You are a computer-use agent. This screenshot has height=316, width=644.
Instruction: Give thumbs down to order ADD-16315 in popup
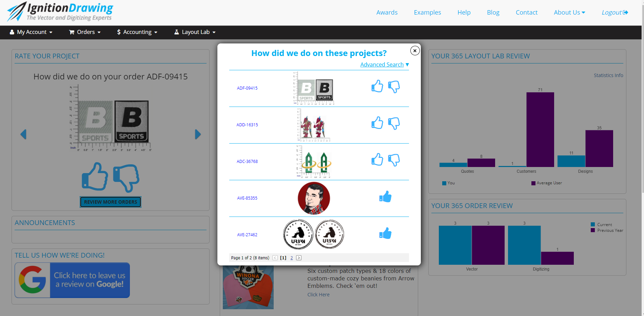click(x=394, y=123)
